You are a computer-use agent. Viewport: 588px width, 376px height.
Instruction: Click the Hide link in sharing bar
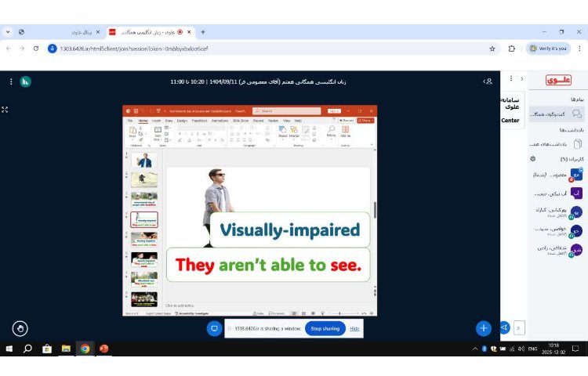[354, 328]
